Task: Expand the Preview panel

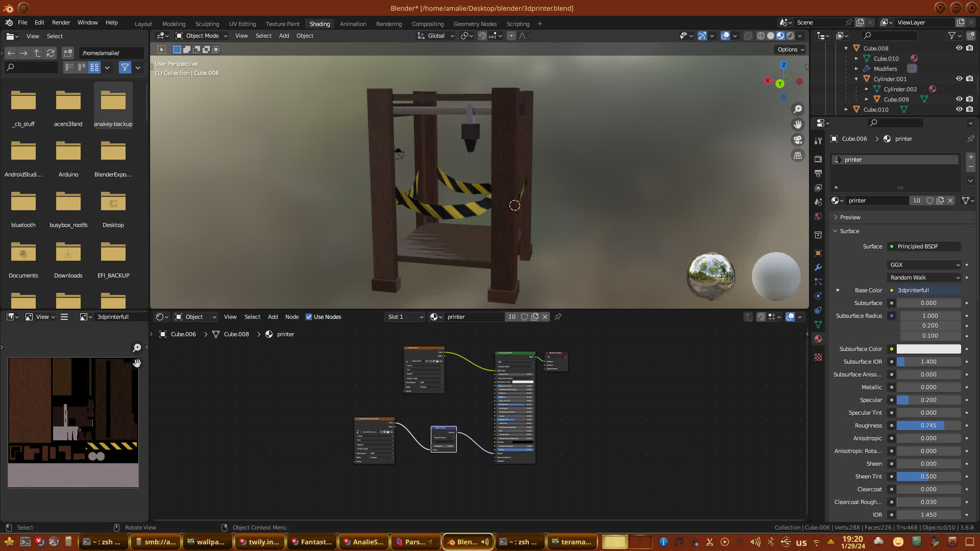Action: tap(850, 217)
